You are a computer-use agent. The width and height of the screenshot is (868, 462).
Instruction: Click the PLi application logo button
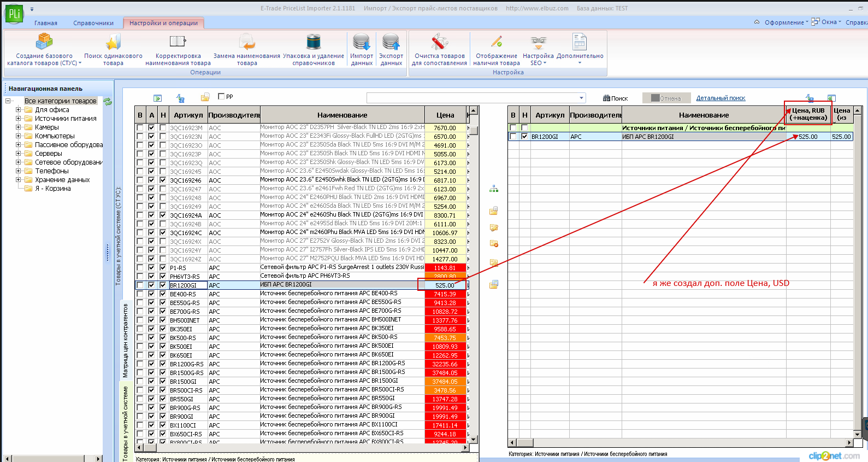(14, 14)
